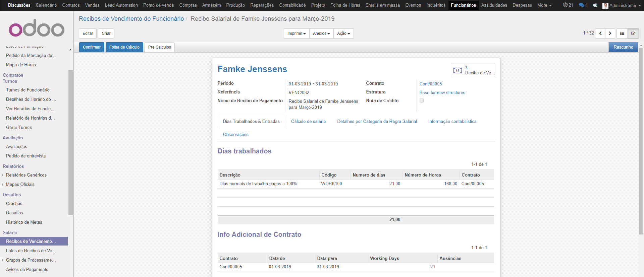Click the Confirmar button
This screenshot has height=277, width=644.
[92, 47]
